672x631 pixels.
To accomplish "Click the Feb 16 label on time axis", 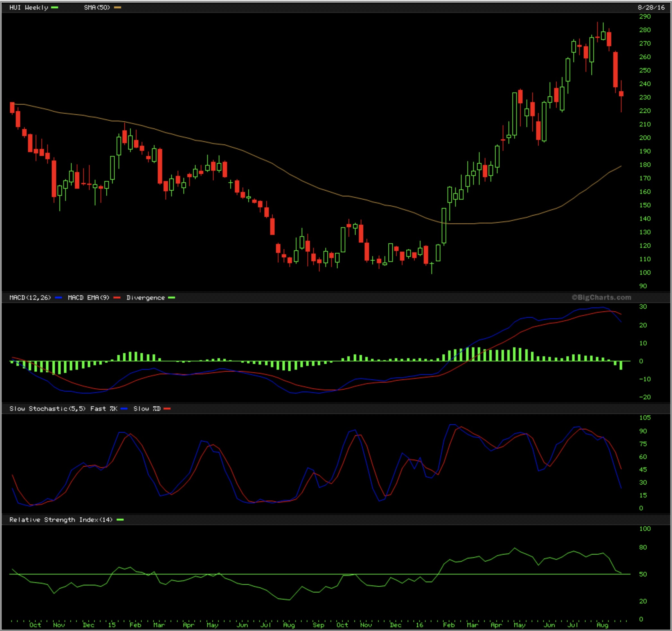I will point(448,625).
